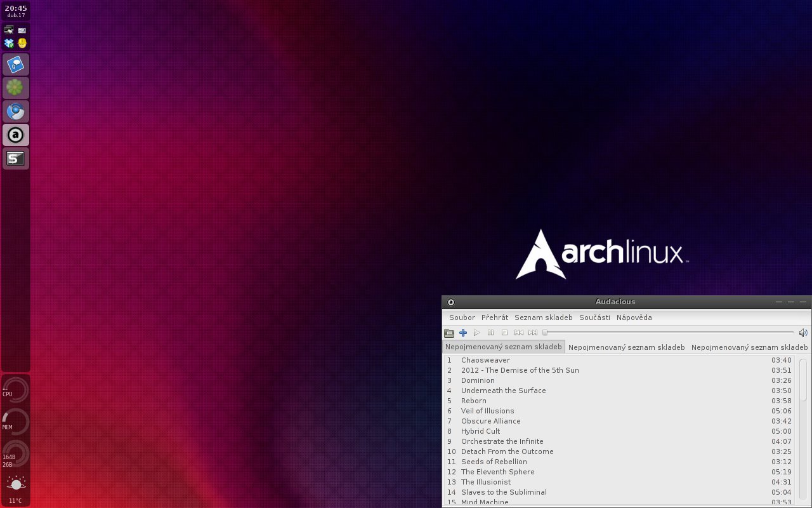Image resolution: width=812 pixels, height=508 pixels.
Task: Switch to the middle playlist tab
Action: (x=626, y=347)
